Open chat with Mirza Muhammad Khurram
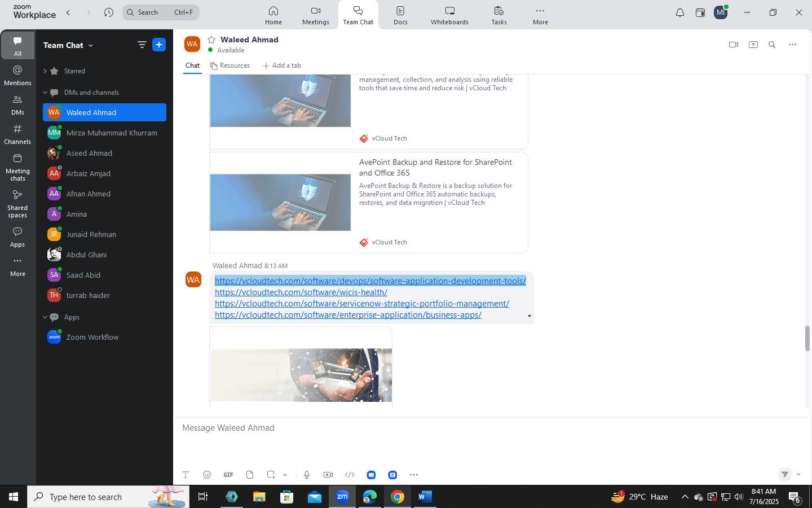Screen dimensions: 812x508 point(104,133)
